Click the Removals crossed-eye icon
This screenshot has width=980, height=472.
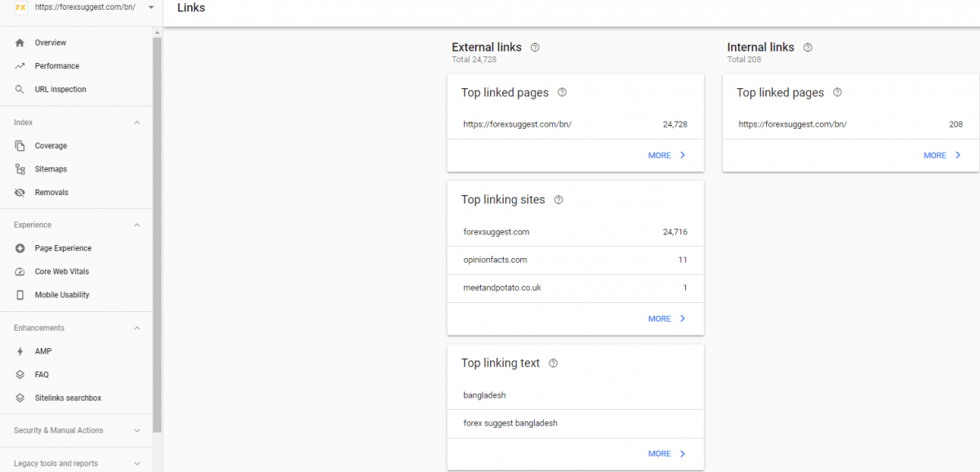[20, 193]
